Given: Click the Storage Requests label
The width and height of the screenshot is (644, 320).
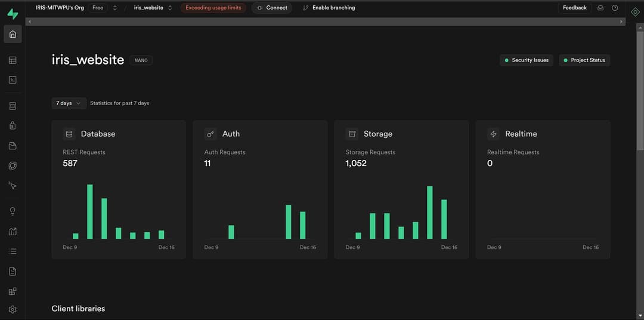Looking at the screenshot, I should tap(370, 152).
